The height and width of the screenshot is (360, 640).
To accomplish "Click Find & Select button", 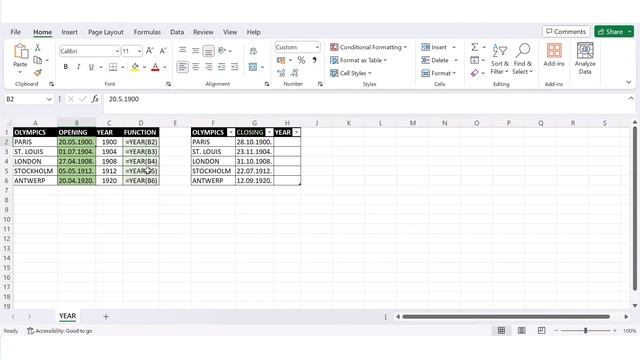I will click(x=523, y=59).
